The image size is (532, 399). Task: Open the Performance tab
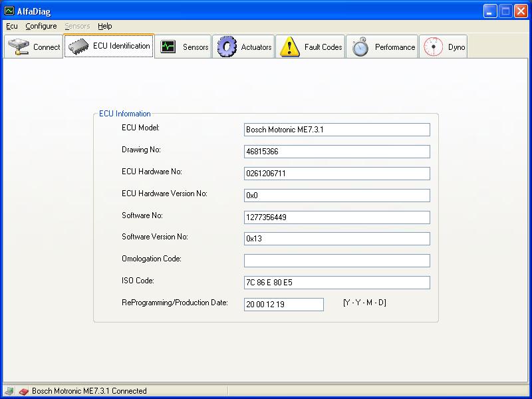point(382,47)
